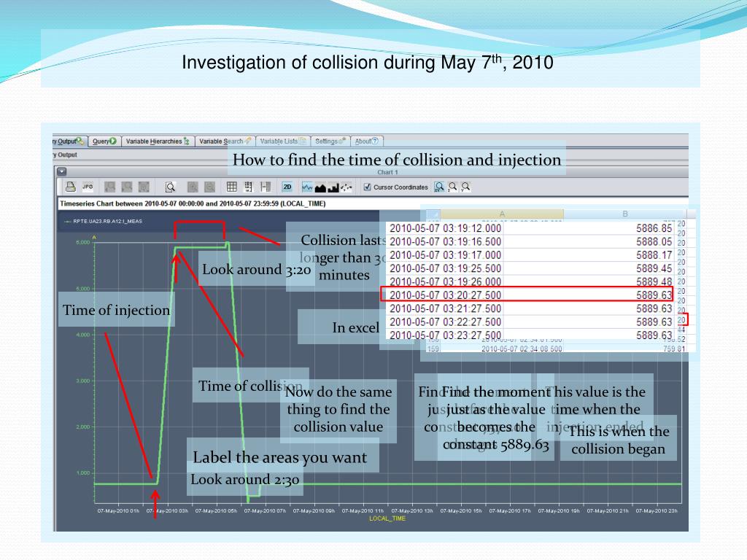Viewport: 747px width, 560px height.
Task: Click the 07-May-2010 23h x-axis label
Action: pyautogui.click(x=657, y=511)
